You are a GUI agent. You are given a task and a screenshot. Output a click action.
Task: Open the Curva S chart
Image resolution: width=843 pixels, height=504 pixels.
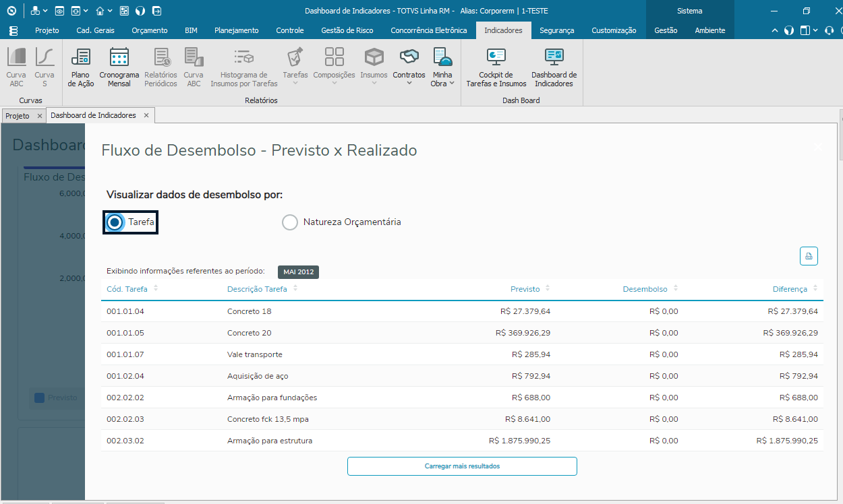point(45,67)
